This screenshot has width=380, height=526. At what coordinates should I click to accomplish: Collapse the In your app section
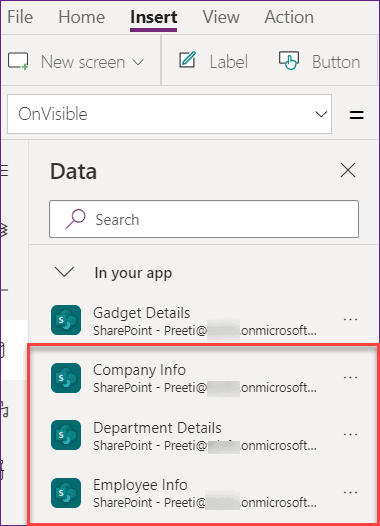pyautogui.click(x=64, y=272)
